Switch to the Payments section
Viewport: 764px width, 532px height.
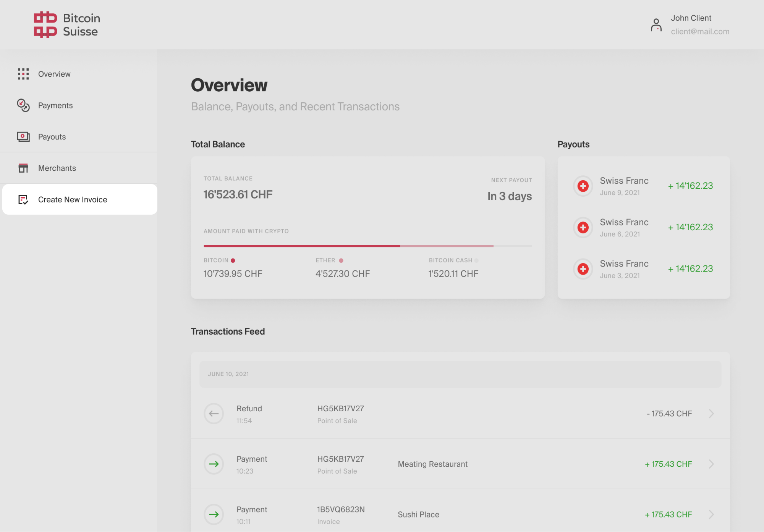[x=55, y=105]
